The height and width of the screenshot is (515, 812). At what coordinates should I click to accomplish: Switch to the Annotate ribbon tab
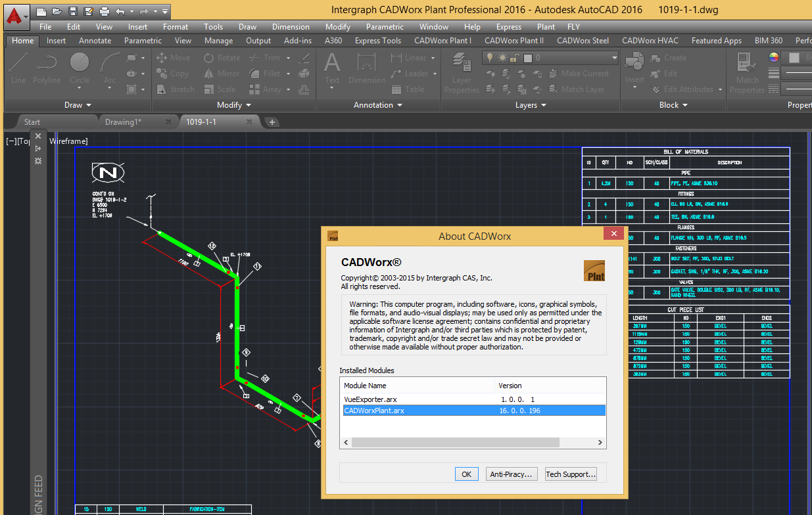pos(95,41)
